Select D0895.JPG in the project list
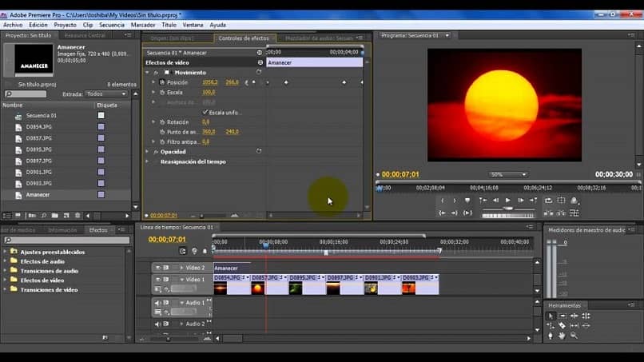Screen dimensions: 644x362 [38, 149]
